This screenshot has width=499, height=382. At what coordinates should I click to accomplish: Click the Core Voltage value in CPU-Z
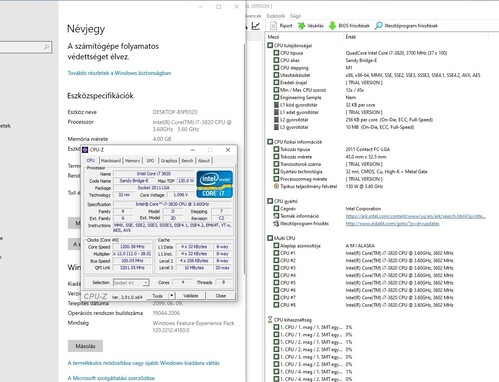(x=181, y=195)
